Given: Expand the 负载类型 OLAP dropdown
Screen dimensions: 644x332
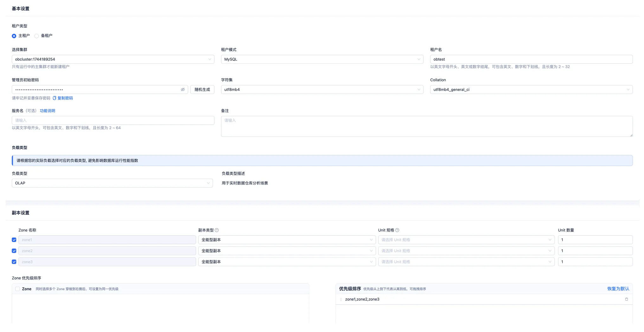Looking at the screenshot, I should (x=112, y=183).
